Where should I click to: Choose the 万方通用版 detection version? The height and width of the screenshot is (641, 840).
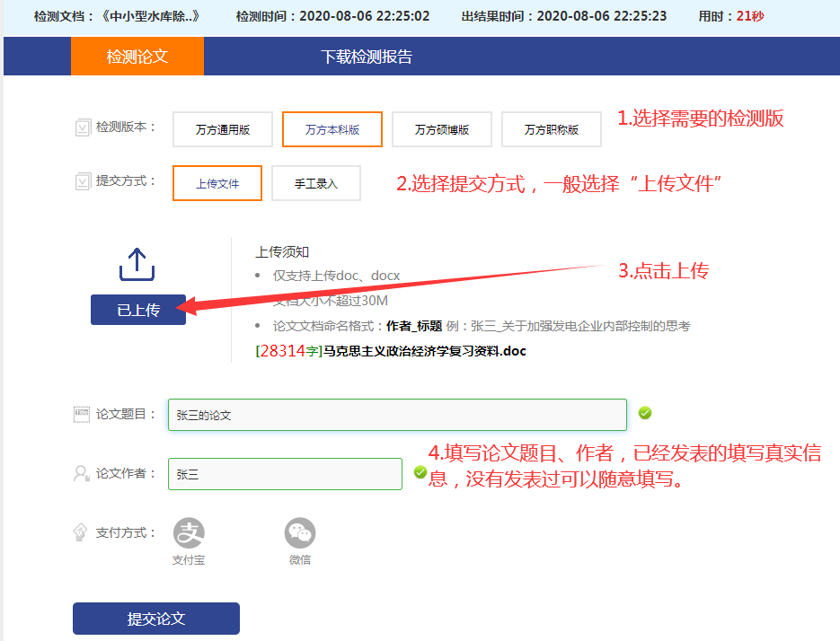click(223, 128)
